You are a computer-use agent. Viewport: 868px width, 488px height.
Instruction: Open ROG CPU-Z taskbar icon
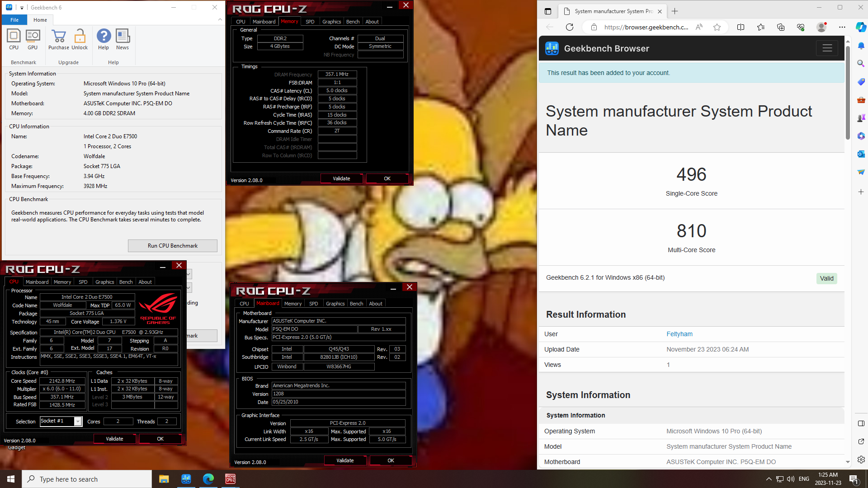pyautogui.click(x=230, y=479)
